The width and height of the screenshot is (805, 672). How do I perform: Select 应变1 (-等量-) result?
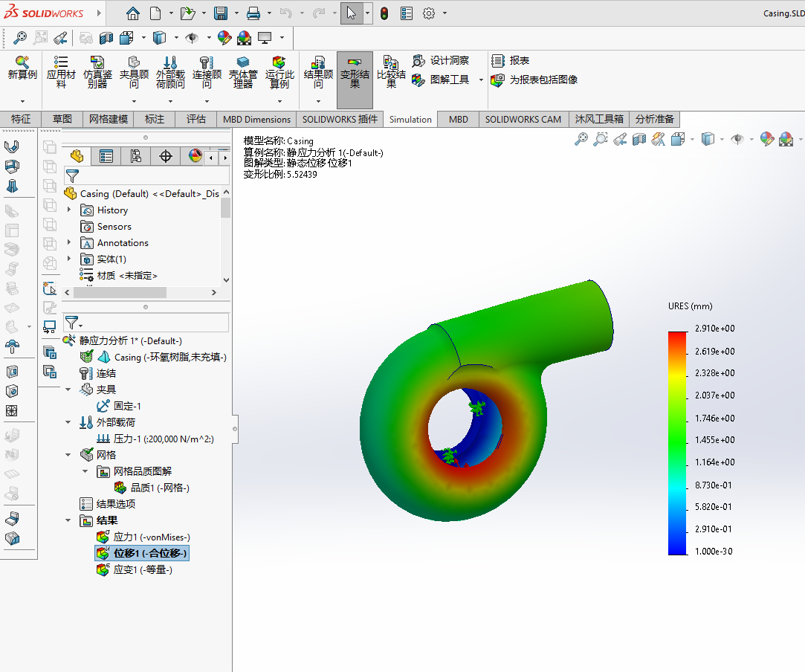coord(135,569)
